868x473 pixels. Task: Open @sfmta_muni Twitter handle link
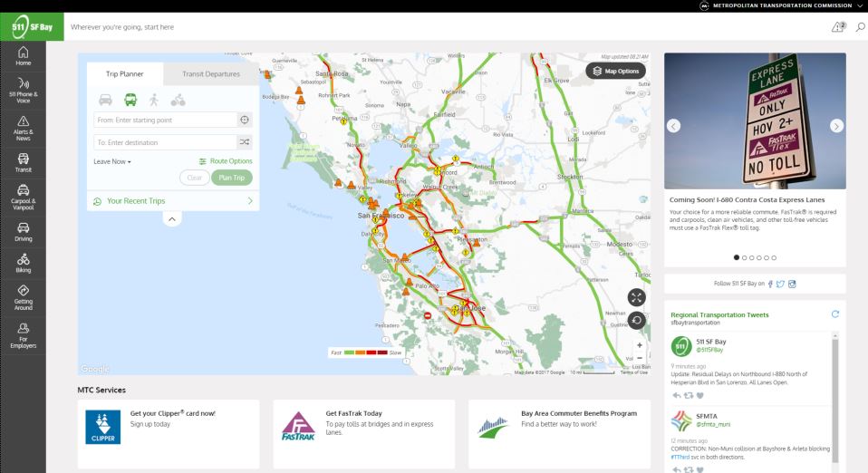tap(713, 424)
